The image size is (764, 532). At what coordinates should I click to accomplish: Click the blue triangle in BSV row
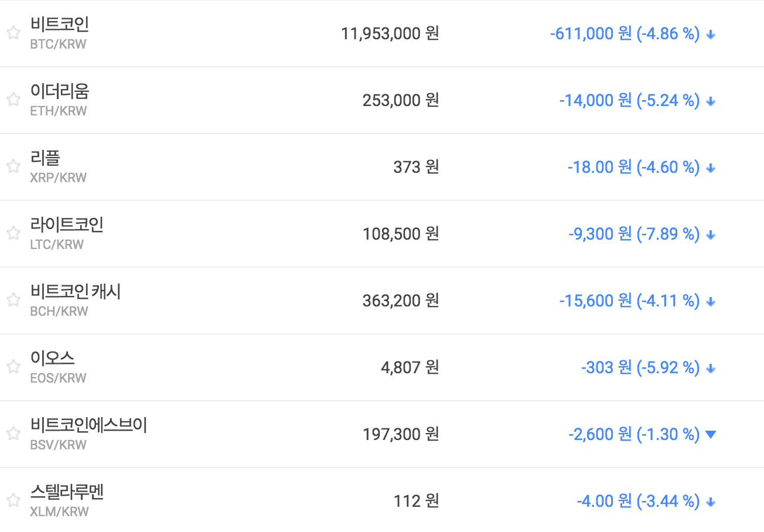coord(711,435)
